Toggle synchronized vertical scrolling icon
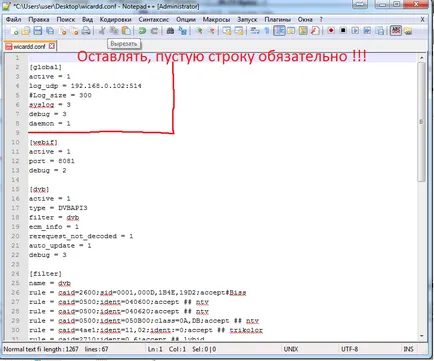The width and height of the screenshot is (434, 361). (227, 31)
